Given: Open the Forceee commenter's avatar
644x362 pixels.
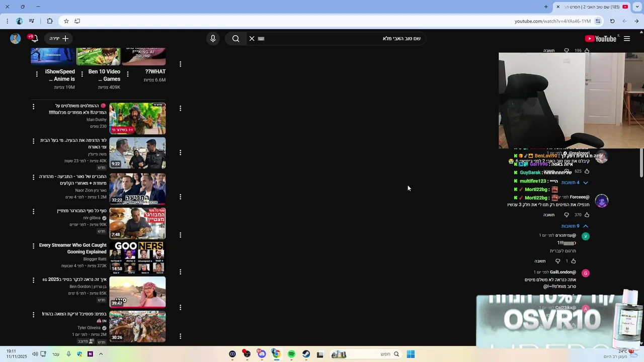Looking at the screenshot, I should pos(602,201).
